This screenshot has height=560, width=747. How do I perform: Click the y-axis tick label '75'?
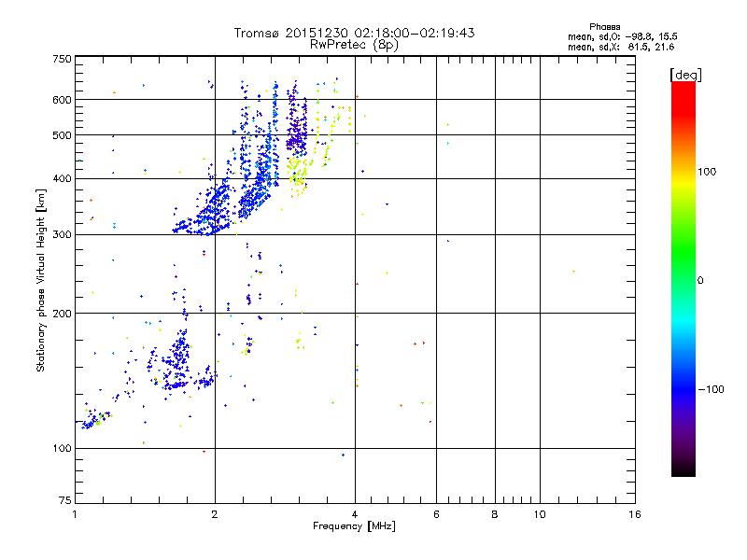pos(65,500)
